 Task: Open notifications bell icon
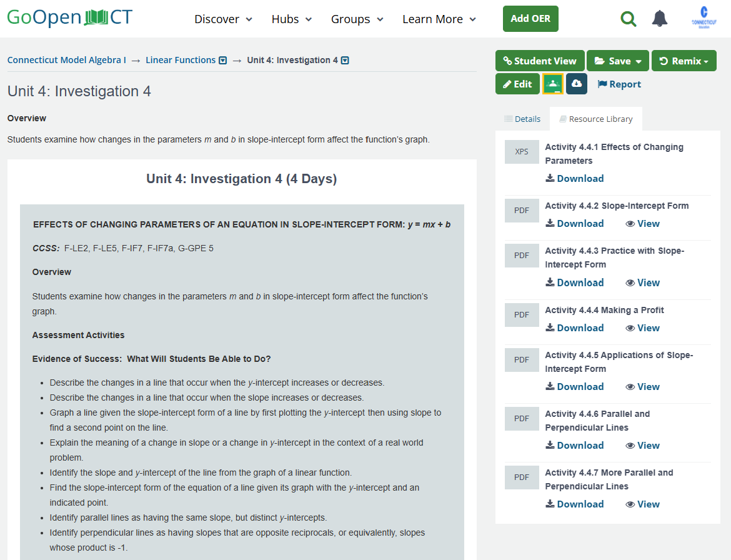point(659,19)
